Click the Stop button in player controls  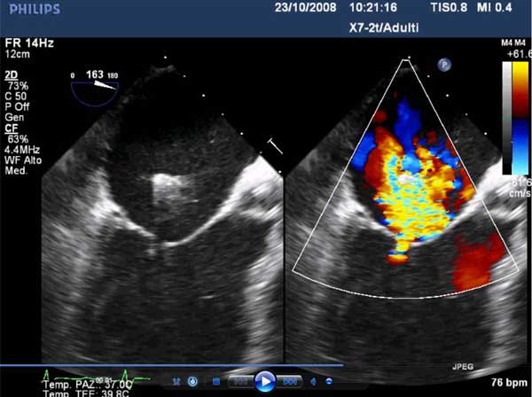coord(215,381)
